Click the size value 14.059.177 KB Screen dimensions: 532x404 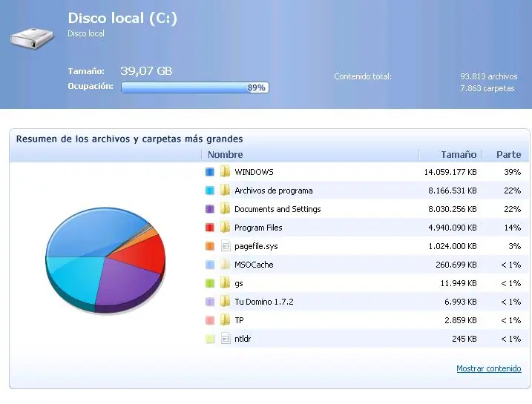(x=450, y=172)
